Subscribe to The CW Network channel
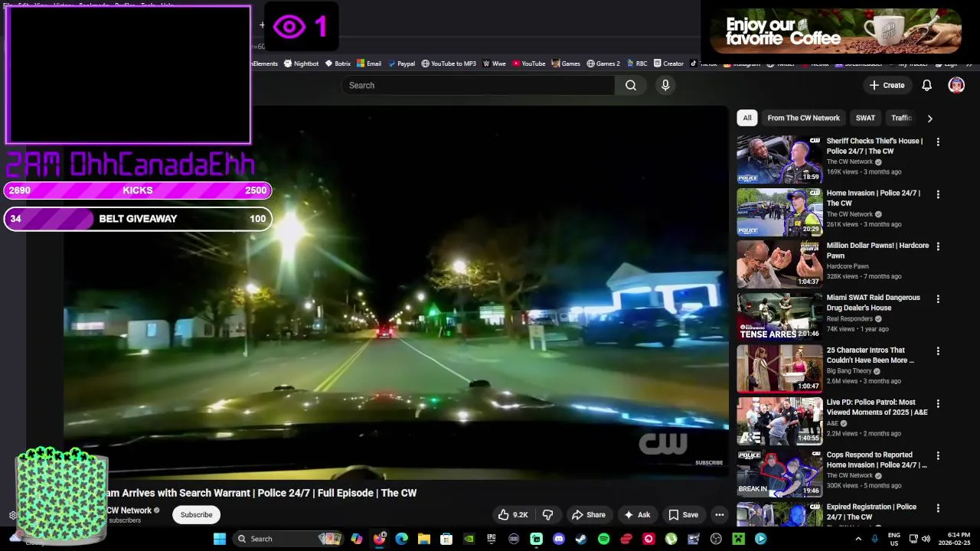 point(196,515)
